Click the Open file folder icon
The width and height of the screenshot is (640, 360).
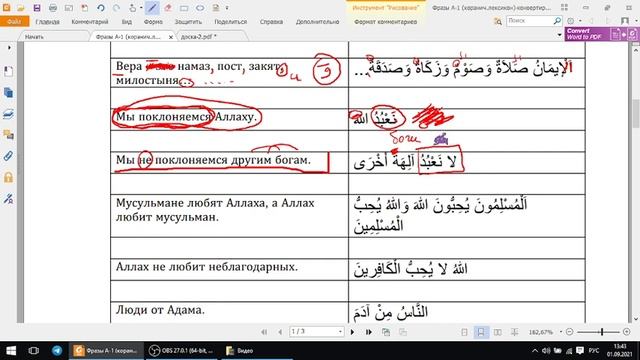coord(21,8)
